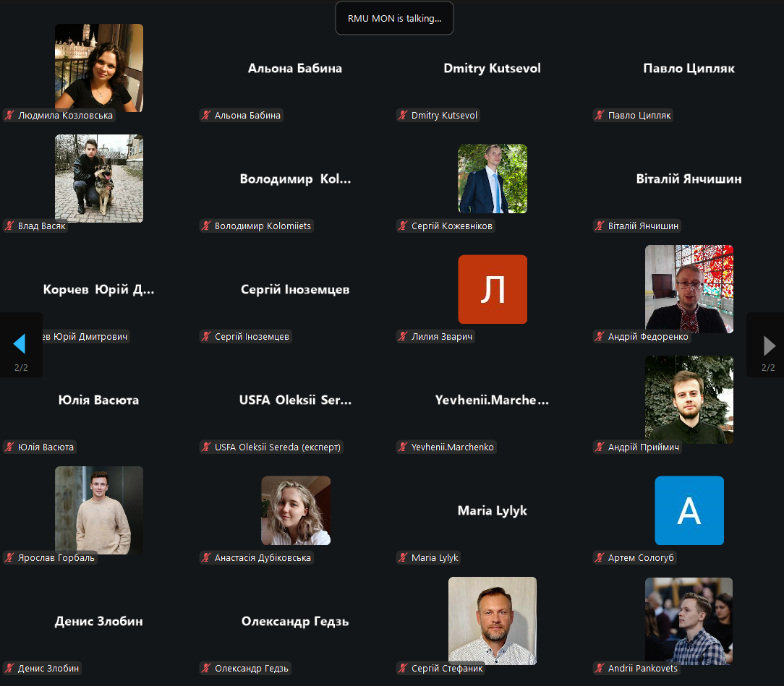Click muted mic icon next to Влад Васяк
This screenshot has width=784, height=686.
tap(10, 226)
